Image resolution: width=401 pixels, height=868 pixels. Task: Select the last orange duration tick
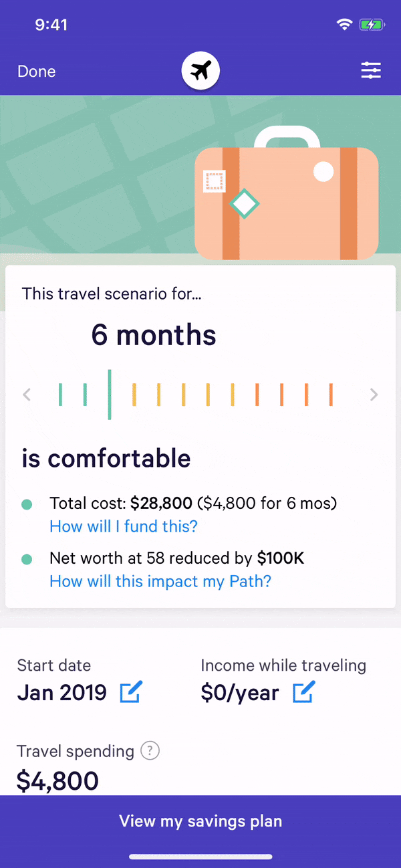[x=331, y=395]
